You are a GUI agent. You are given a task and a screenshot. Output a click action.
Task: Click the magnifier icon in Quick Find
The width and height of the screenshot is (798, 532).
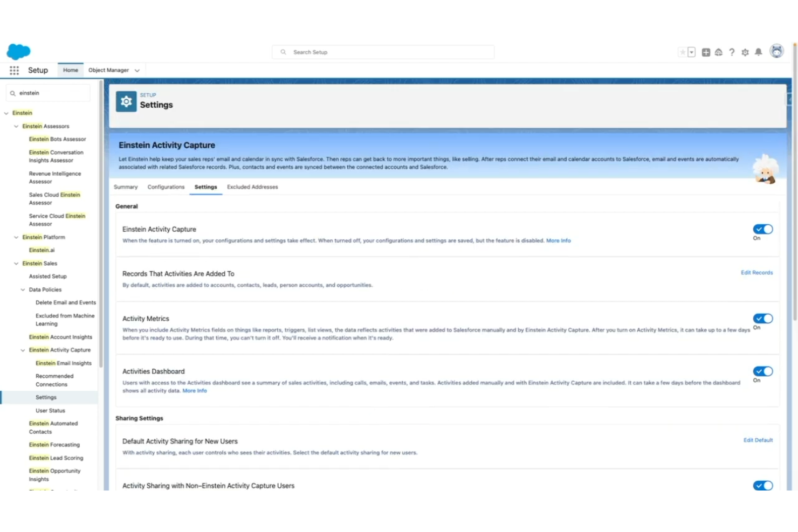click(x=12, y=93)
